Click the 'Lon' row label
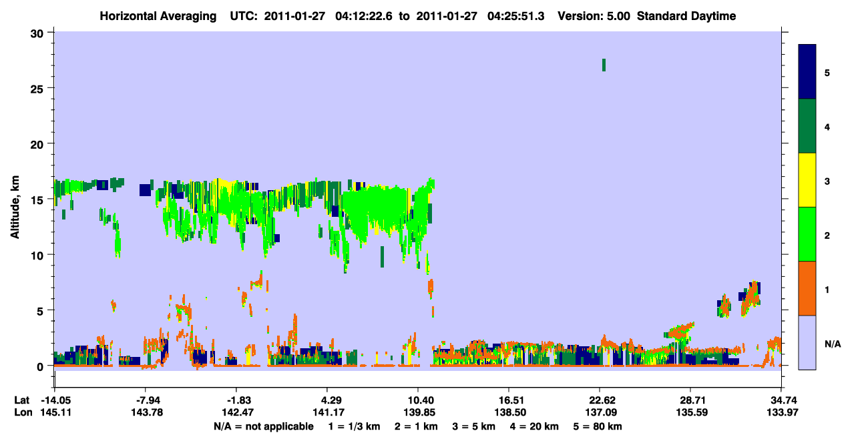 click(x=23, y=413)
